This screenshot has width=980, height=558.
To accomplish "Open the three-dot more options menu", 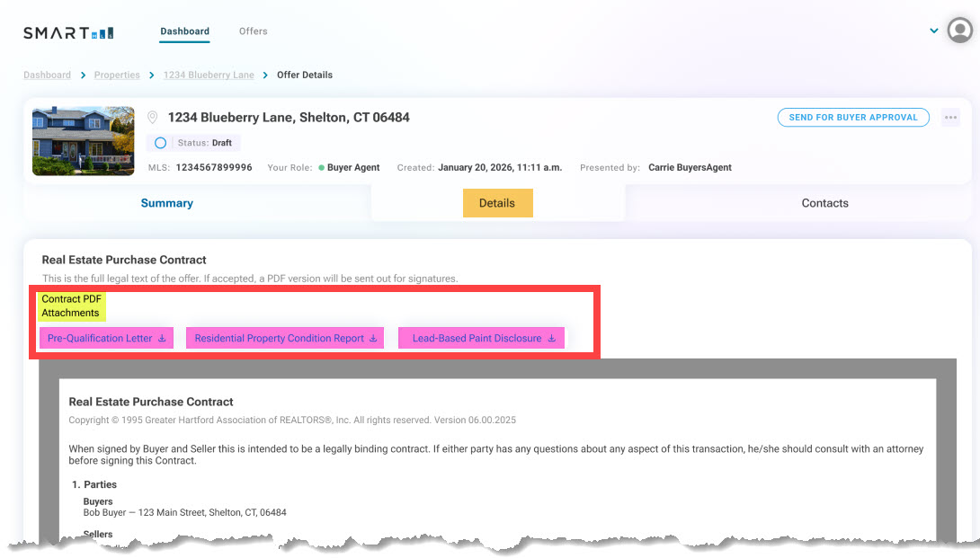I will (950, 118).
